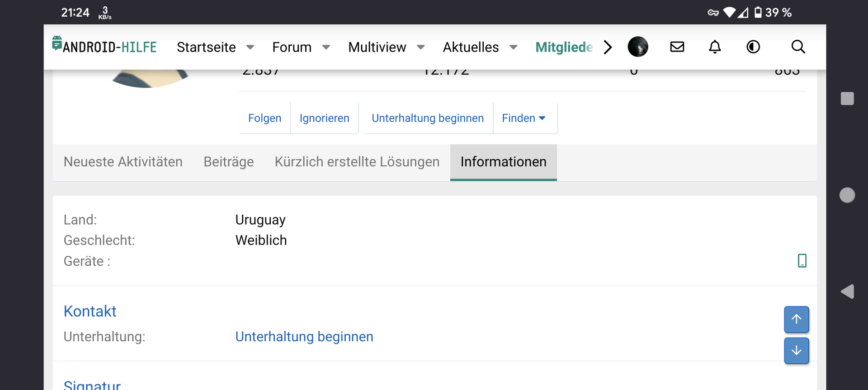Viewport: 868px width, 390px height.
Task: Switch to the Beiträge tab
Action: click(x=229, y=162)
